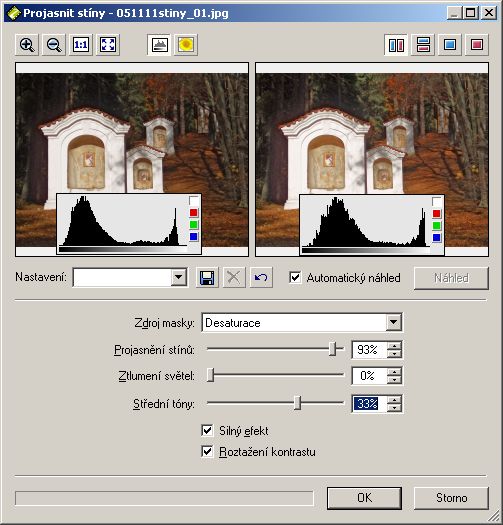Click the zoom out magnifier icon
The height and width of the screenshot is (525, 503).
[54, 45]
